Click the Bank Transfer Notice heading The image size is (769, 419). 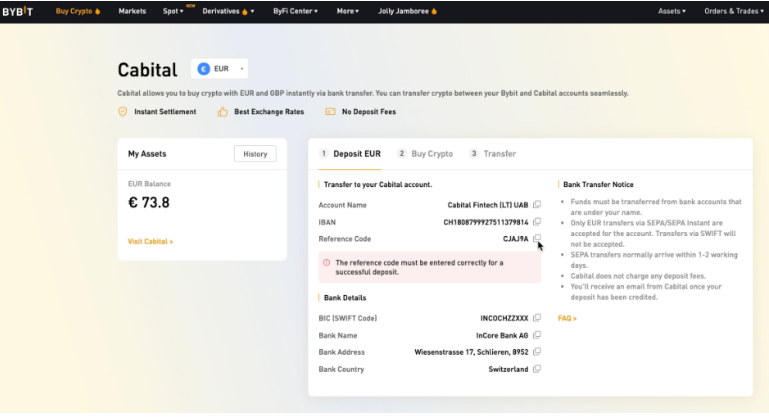tap(598, 184)
